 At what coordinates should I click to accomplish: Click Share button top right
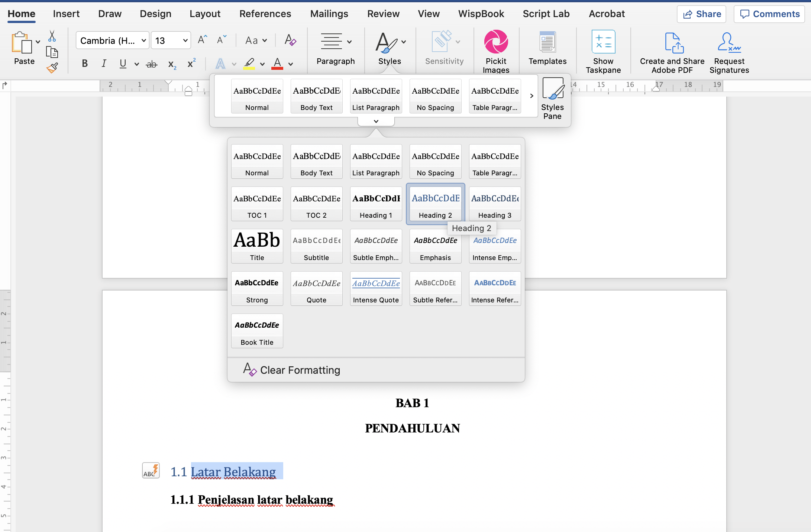point(703,13)
